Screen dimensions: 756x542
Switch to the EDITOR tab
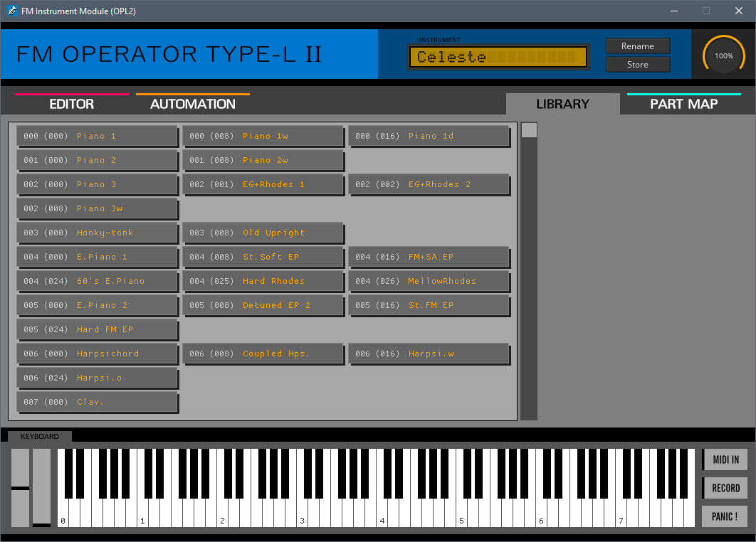click(x=72, y=104)
